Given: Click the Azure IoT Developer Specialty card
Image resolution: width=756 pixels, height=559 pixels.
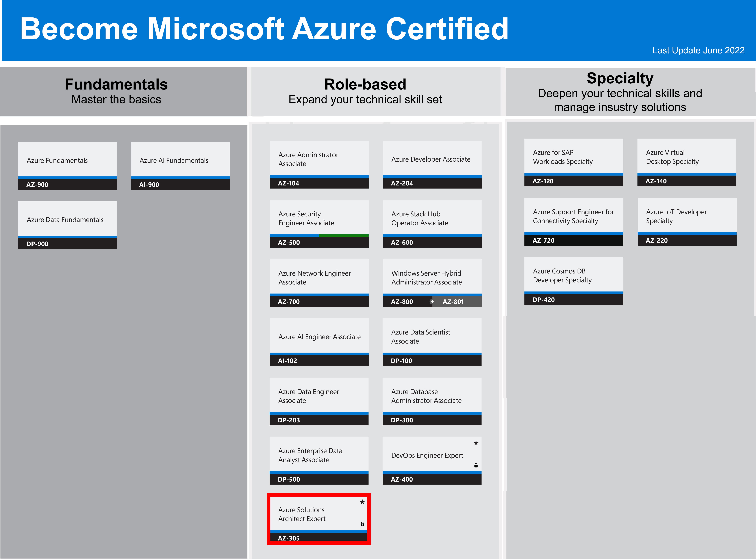Looking at the screenshot, I should [687, 216].
